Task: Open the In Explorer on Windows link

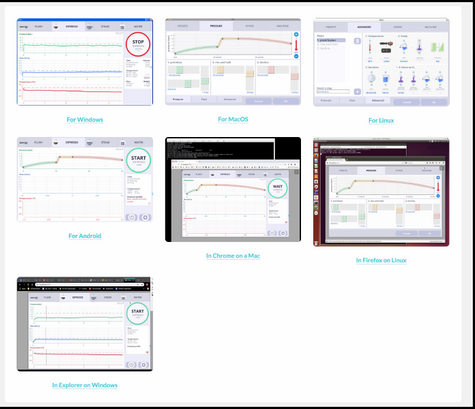Action: (85, 385)
